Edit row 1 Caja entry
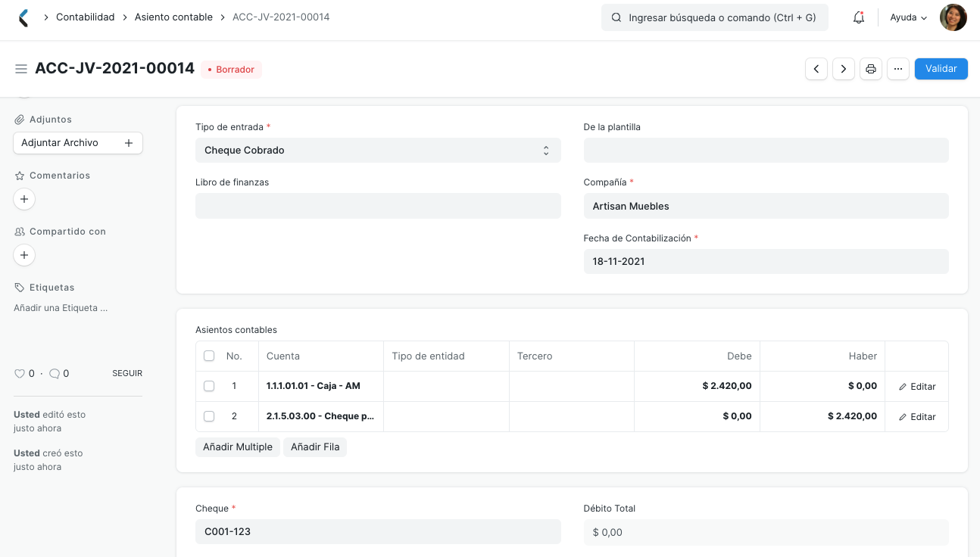Image resolution: width=980 pixels, height=557 pixels. 917,387
